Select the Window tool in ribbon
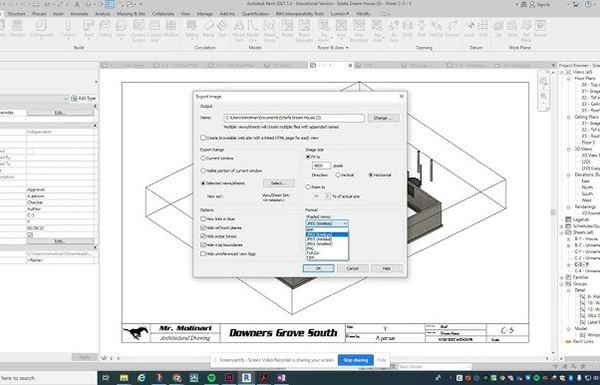 click(17, 29)
